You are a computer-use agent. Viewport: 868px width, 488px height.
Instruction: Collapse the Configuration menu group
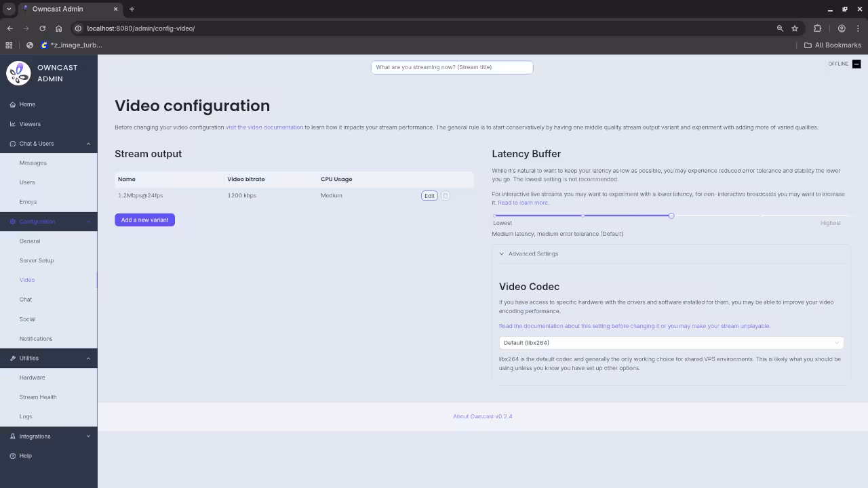click(x=88, y=222)
